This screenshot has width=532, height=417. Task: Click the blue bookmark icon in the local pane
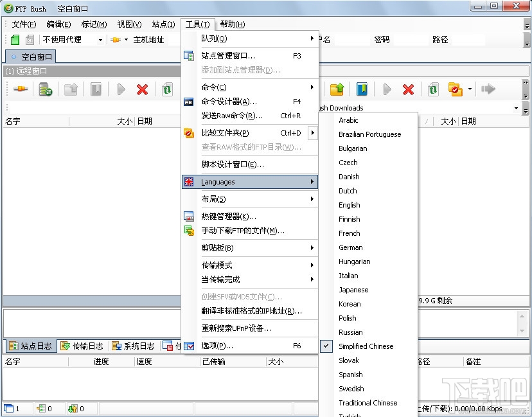coord(362,89)
